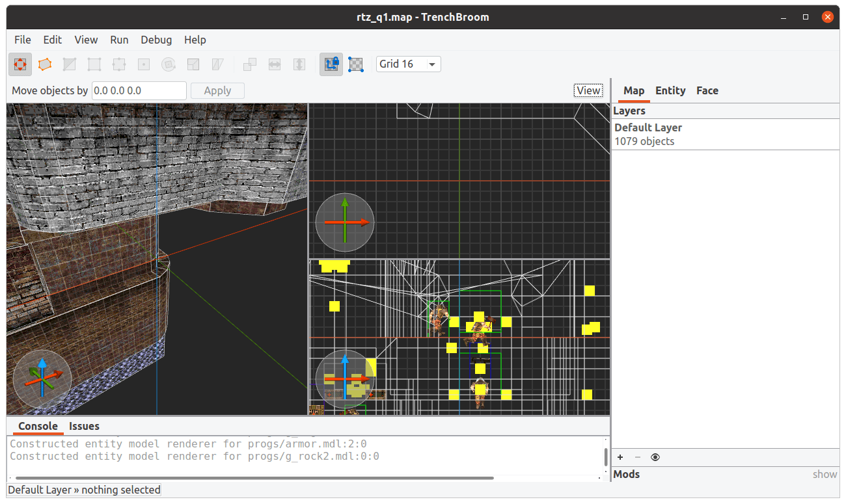Select the clip tool icon
Viewport: 846px width, 504px height.
tap(70, 64)
